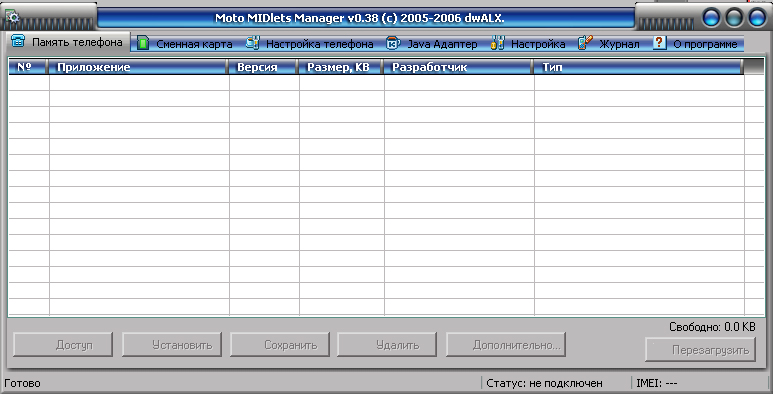Sort by the № column header

(x=28, y=67)
